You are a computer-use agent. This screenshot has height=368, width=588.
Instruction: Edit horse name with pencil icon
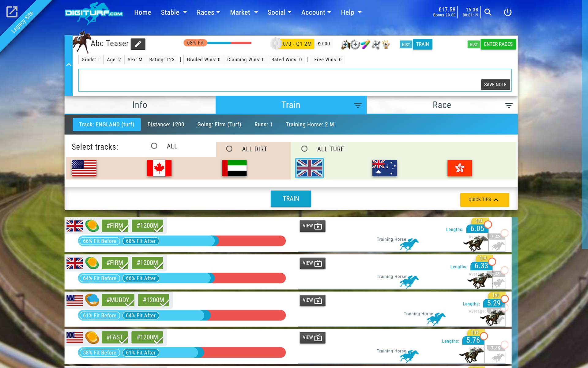point(138,44)
